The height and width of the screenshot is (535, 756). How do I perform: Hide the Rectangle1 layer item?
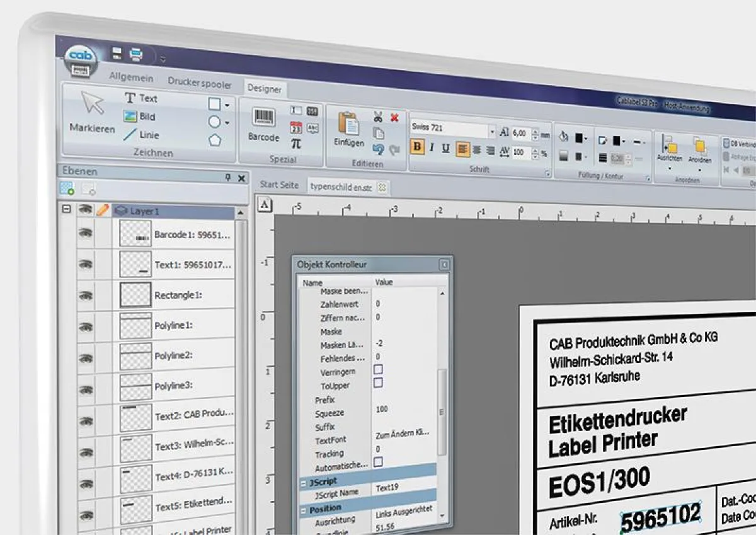(85, 294)
